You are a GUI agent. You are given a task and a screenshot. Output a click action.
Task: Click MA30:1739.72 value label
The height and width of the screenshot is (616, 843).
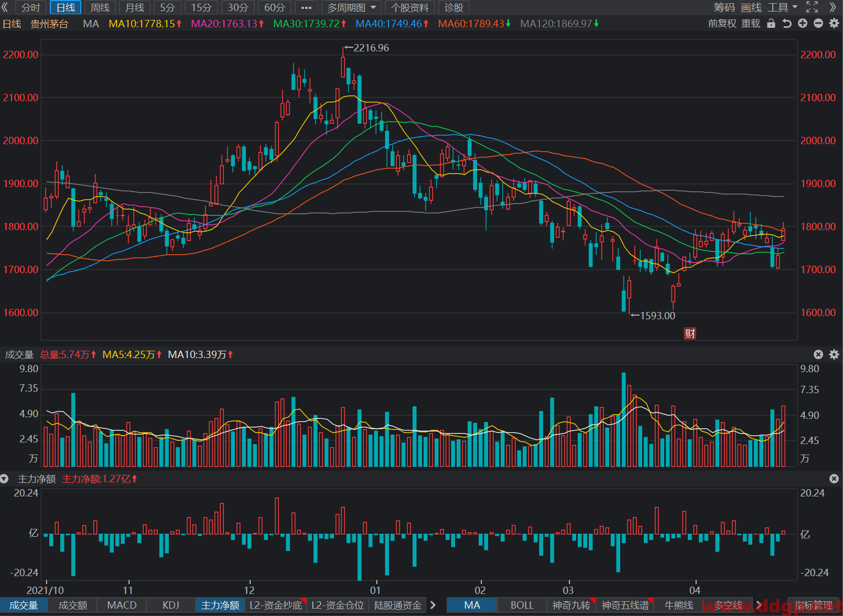point(310,24)
